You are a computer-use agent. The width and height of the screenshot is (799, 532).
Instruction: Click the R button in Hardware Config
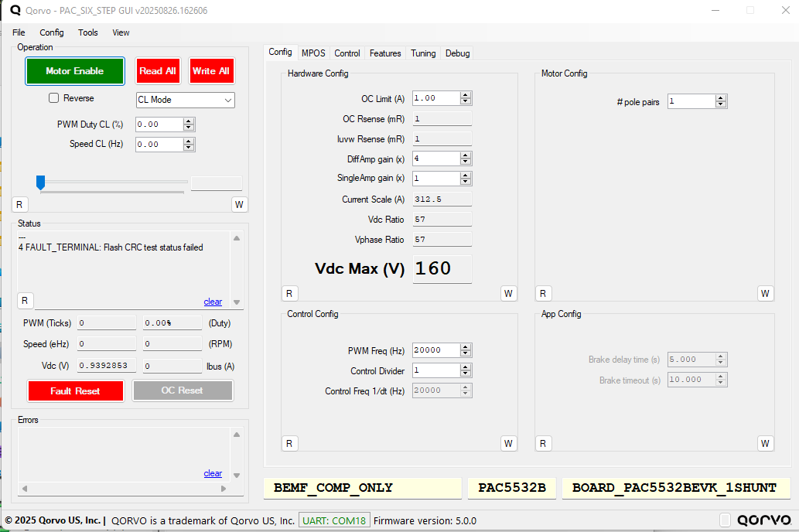pyautogui.click(x=289, y=293)
